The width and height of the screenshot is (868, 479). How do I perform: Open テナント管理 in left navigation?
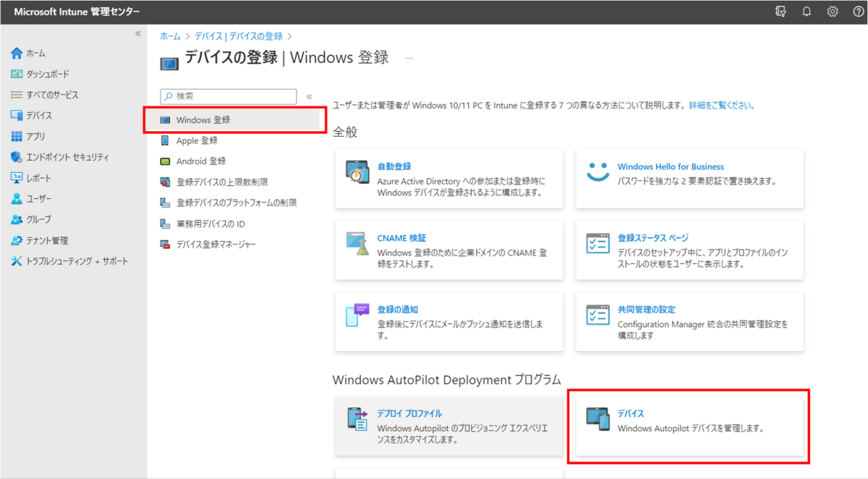[x=47, y=240]
